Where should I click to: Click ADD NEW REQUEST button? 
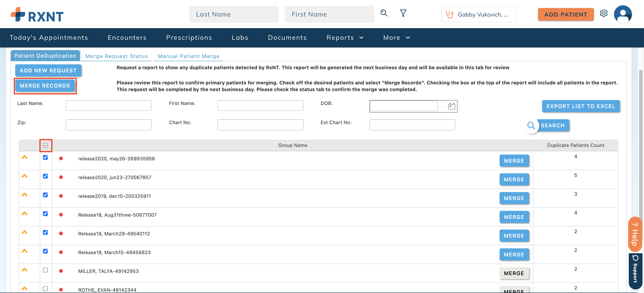tap(48, 70)
